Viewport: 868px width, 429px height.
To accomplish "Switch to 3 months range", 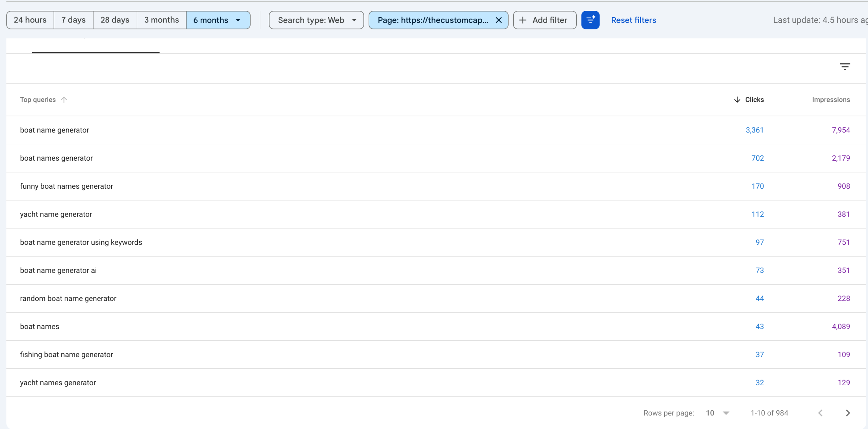I will pyautogui.click(x=161, y=20).
